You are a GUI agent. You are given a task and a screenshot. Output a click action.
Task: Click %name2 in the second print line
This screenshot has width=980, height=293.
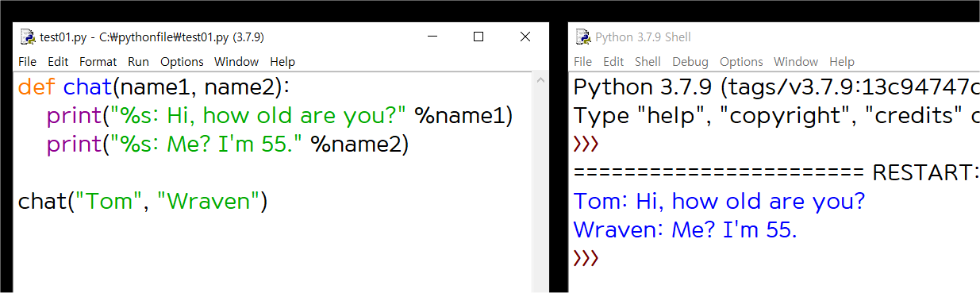[355, 145]
